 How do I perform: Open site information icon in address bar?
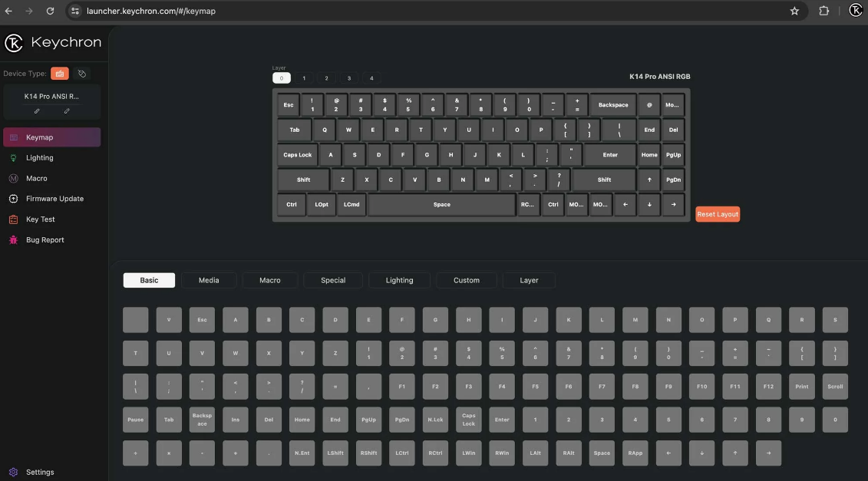pyautogui.click(x=75, y=11)
